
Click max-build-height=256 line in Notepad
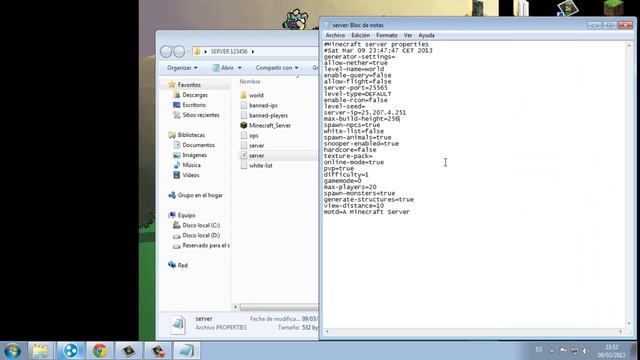[x=362, y=119]
